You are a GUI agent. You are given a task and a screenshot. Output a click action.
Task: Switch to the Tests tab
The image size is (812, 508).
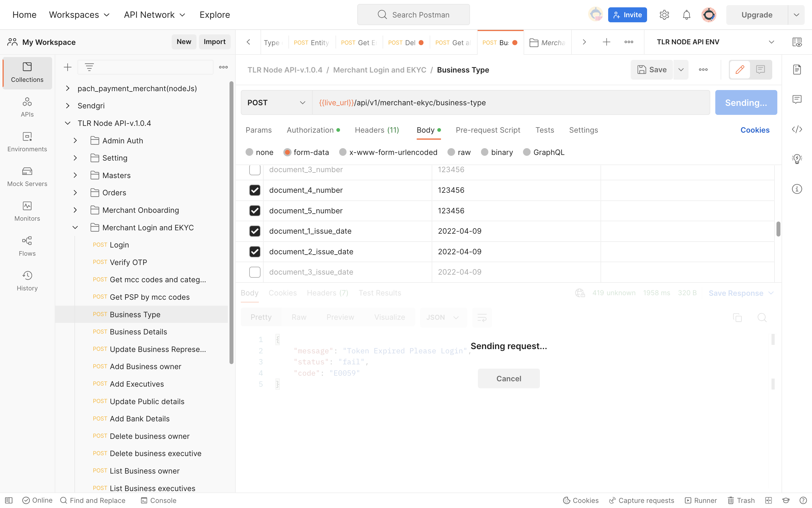click(545, 130)
